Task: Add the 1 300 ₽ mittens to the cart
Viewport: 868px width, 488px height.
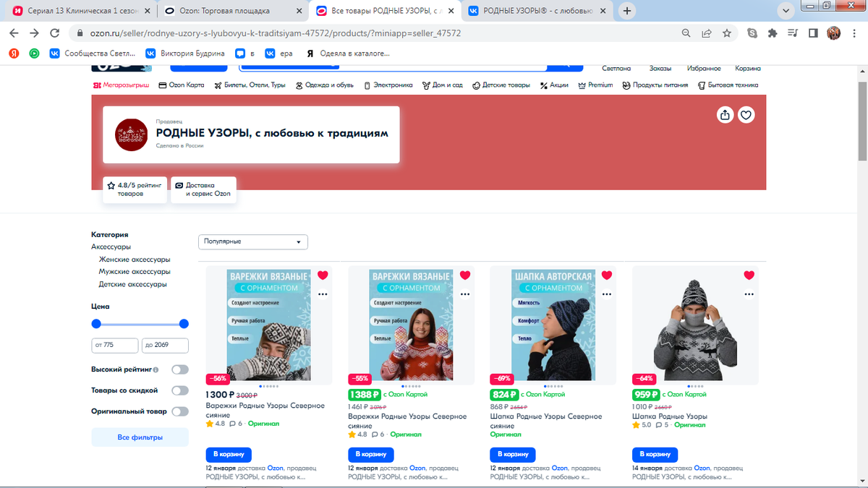Action: pos(229,454)
